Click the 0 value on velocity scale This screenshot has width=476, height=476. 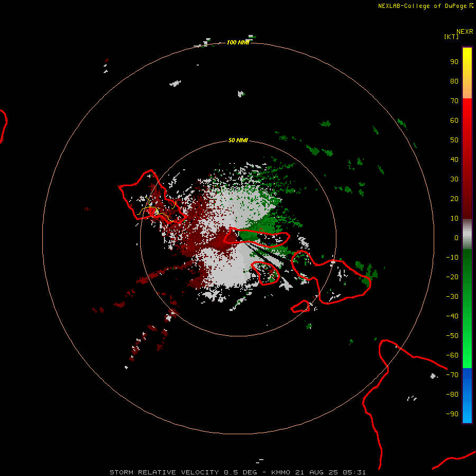[456, 237]
